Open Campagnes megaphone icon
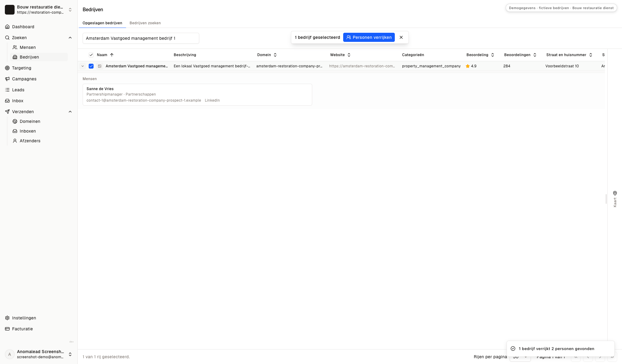 7,79
